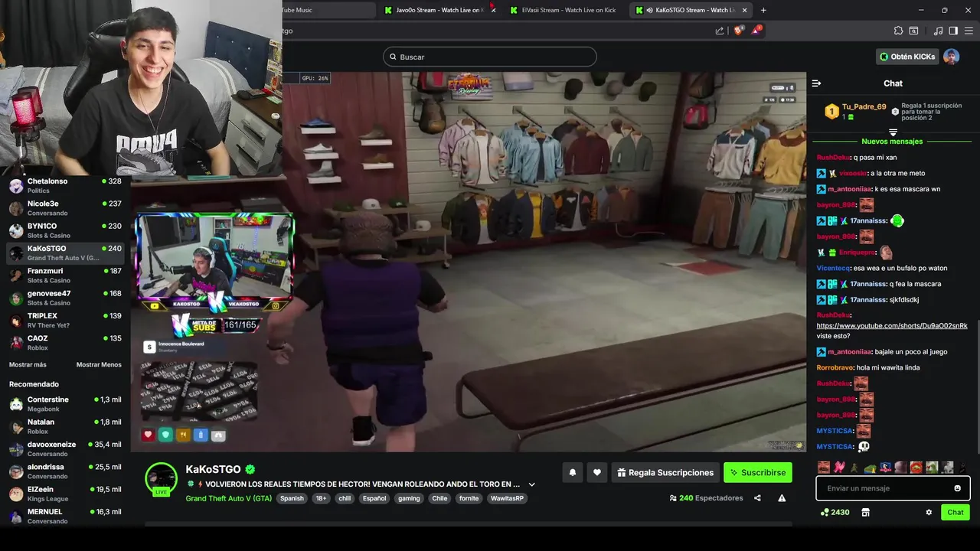
Task: Open the Kick shop storefront icon
Action: click(x=865, y=513)
